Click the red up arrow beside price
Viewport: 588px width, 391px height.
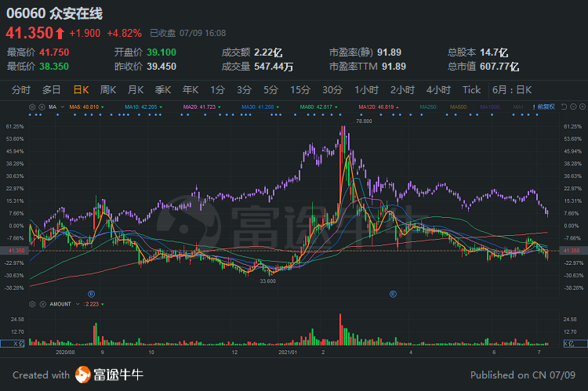60,34
